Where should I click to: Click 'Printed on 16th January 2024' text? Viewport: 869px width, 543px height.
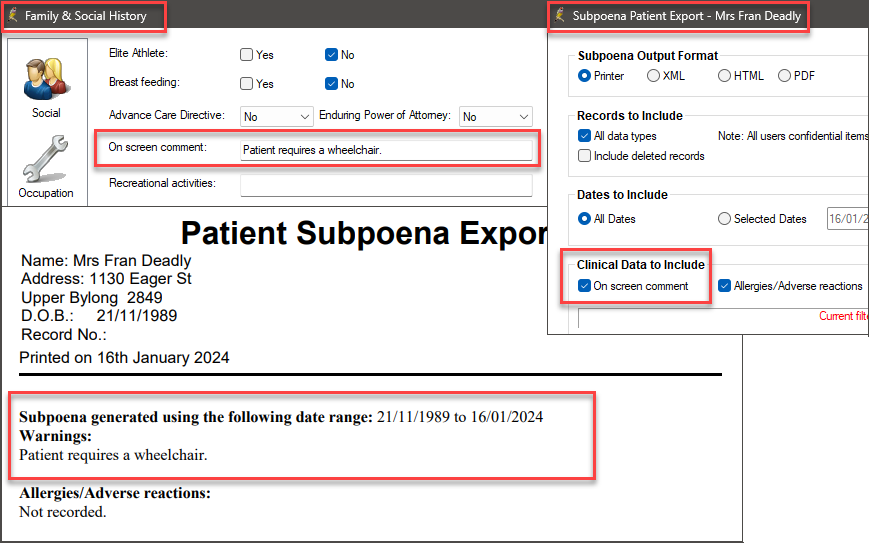[x=124, y=358]
